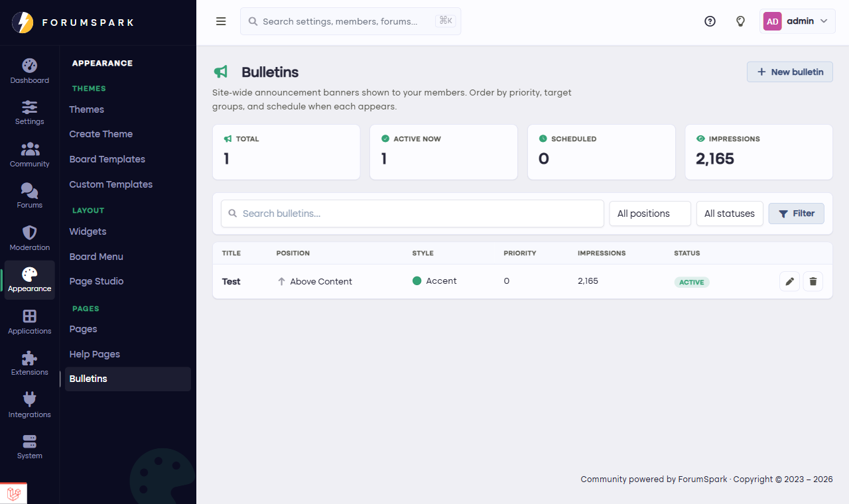Open the Forums chat bubbles icon

pos(30,190)
